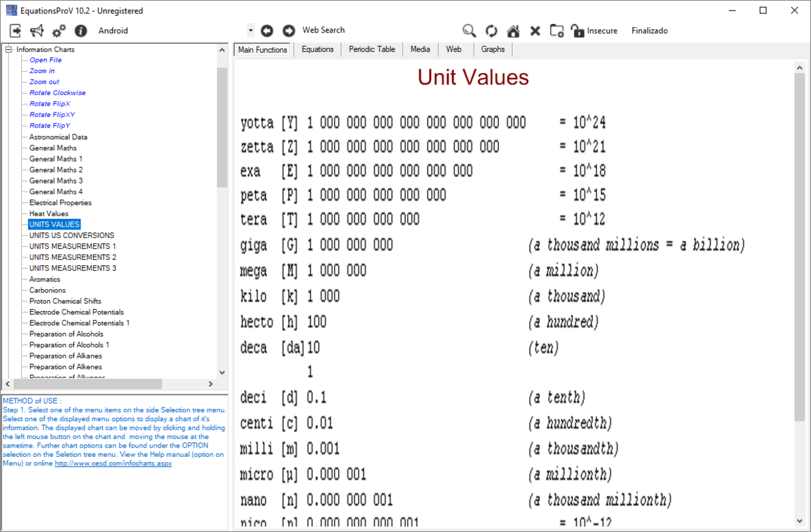Open the Graphs tab
The image size is (811, 532).
click(493, 49)
